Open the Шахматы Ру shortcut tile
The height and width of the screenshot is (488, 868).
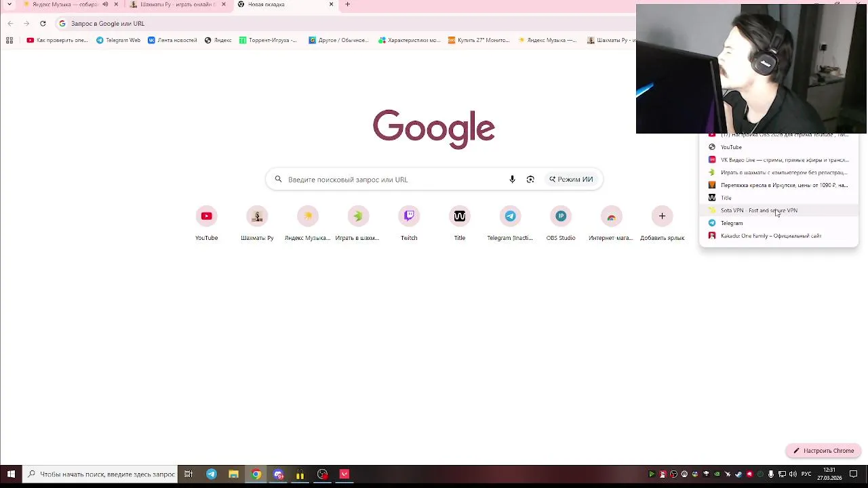257,224
